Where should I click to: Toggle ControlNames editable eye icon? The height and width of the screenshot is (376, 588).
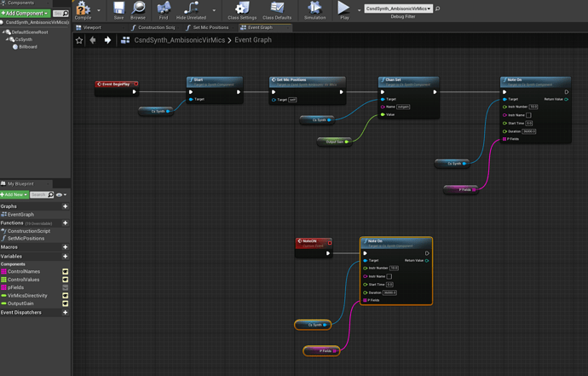[x=66, y=271]
